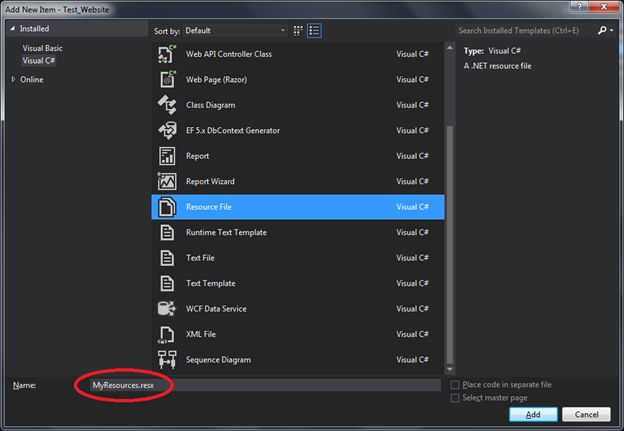Select the Runtime Text Template icon

point(167,232)
